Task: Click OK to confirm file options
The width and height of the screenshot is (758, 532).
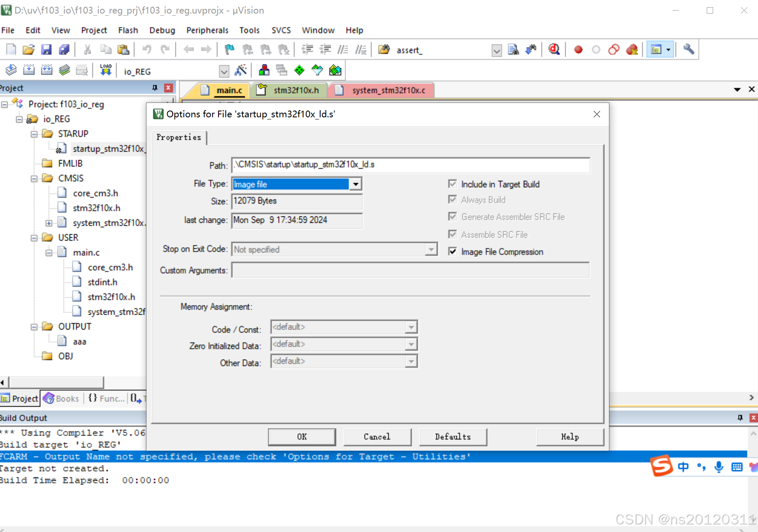Action: point(302,437)
